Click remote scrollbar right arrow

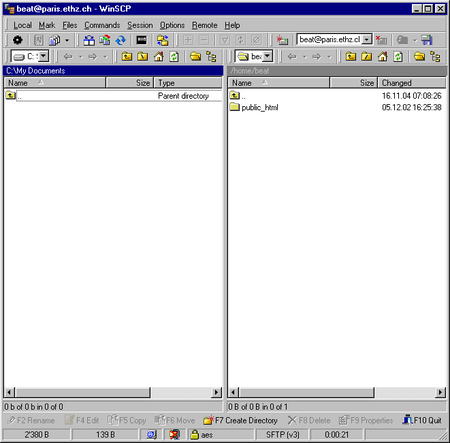[441, 392]
